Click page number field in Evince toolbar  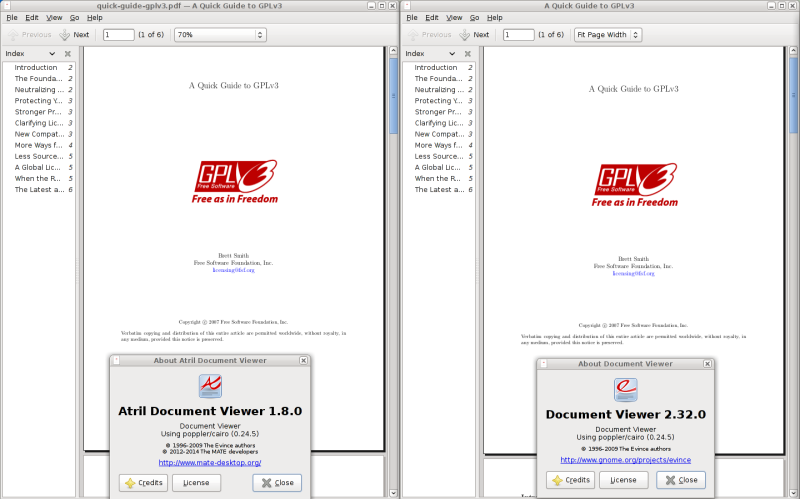click(x=518, y=35)
